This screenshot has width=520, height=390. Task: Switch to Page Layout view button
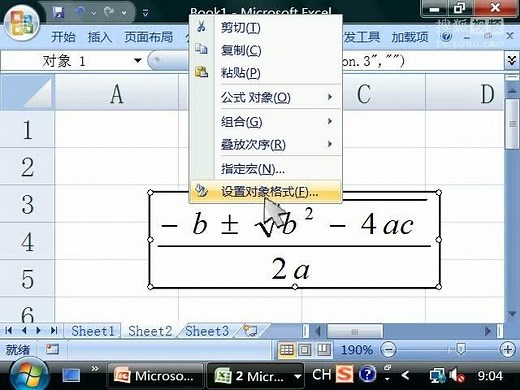[305, 350]
